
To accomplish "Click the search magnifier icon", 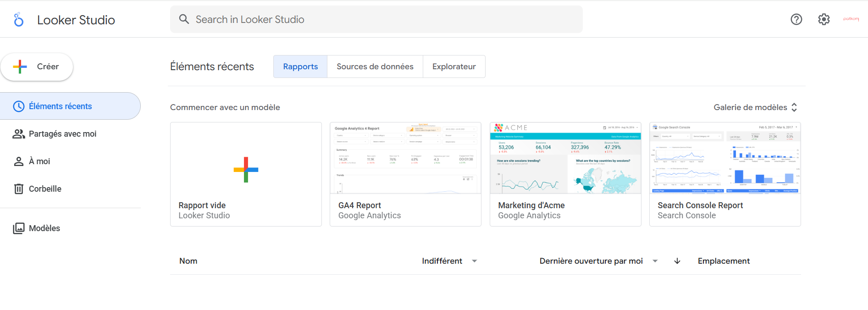I will 184,19.
